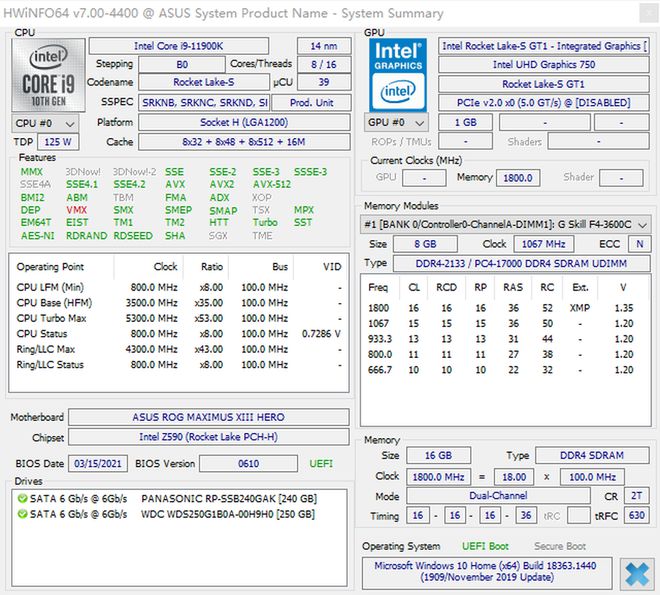The width and height of the screenshot is (660, 595).
Task: Click the Intel UHD Graphics 750 field
Action: click(x=543, y=64)
